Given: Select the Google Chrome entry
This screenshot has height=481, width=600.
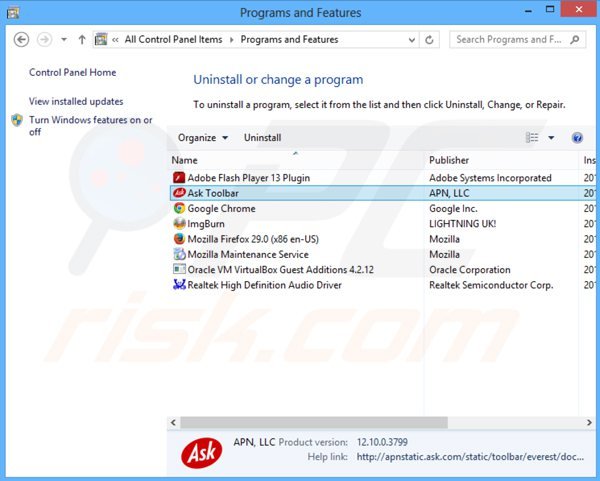Looking at the screenshot, I should click(x=383, y=209).
